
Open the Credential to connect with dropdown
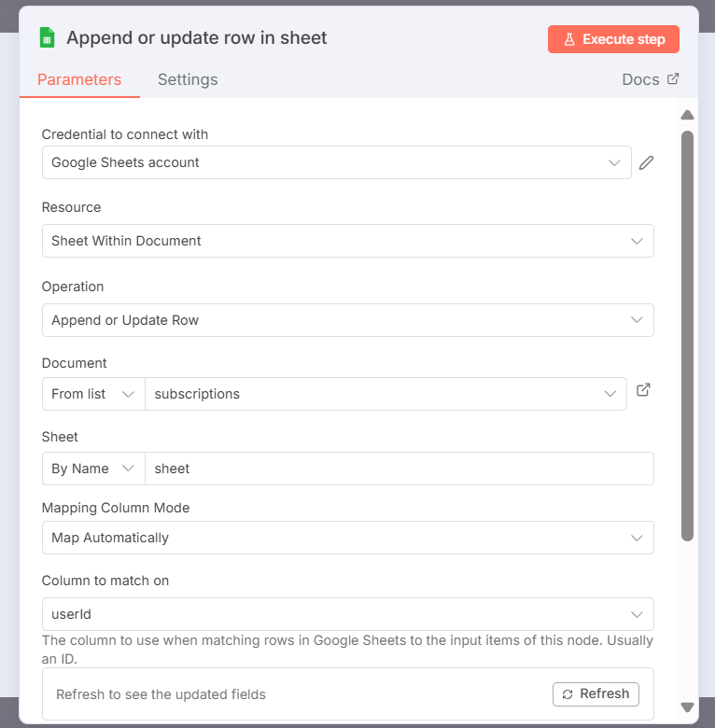336,162
